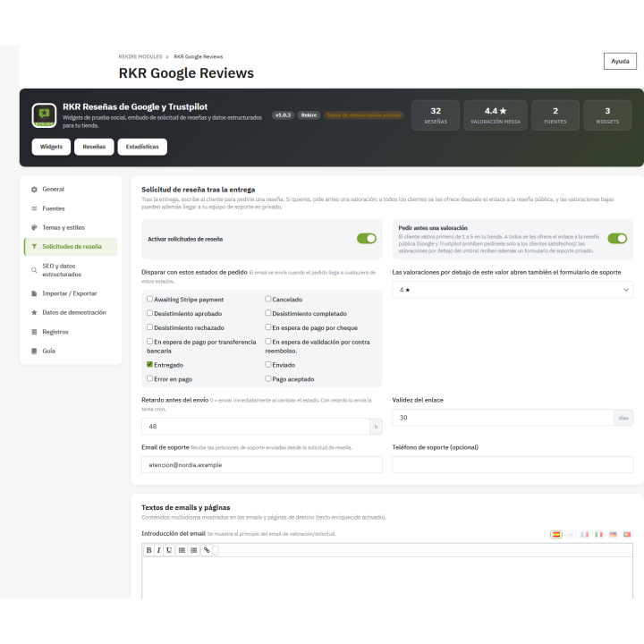
Task: Click the Ayuda button
Action: point(620,61)
